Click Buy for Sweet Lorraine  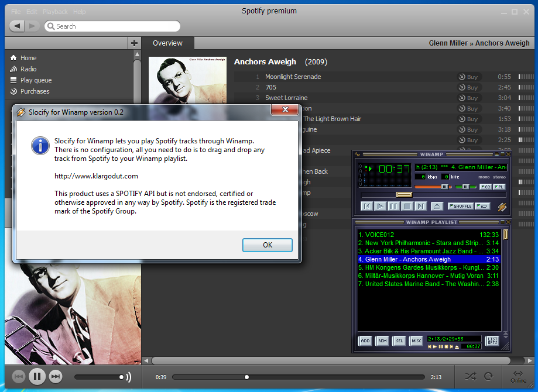(x=468, y=98)
